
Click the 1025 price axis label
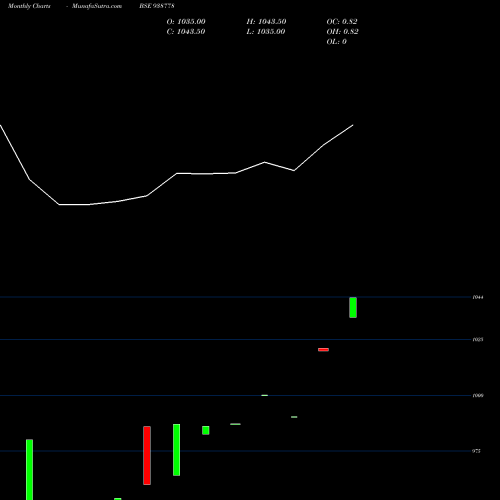[x=478, y=339]
